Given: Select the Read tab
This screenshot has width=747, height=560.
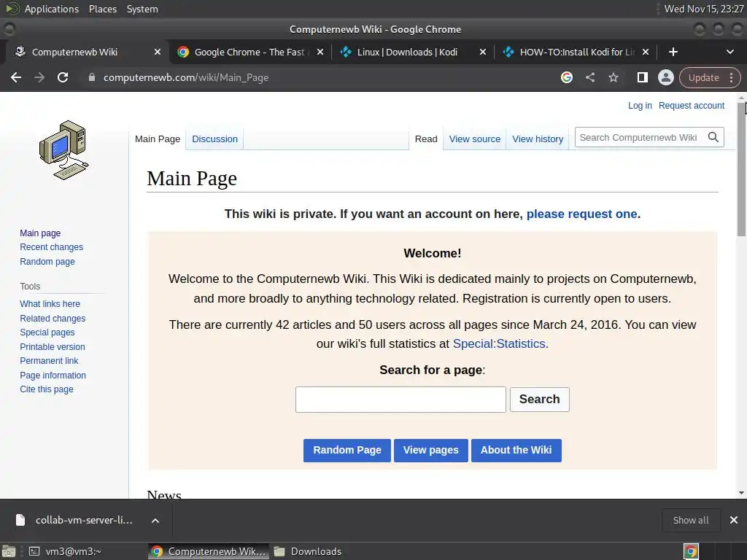Looking at the screenshot, I should pyautogui.click(x=426, y=139).
